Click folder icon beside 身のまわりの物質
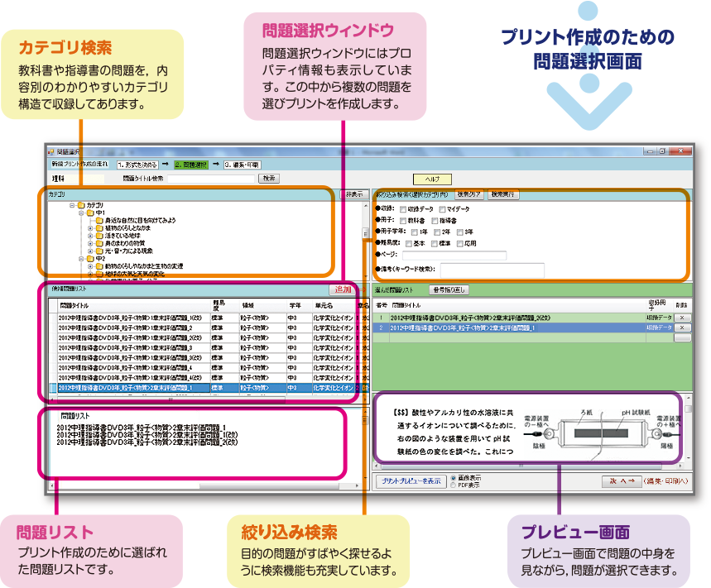 click(x=99, y=242)
